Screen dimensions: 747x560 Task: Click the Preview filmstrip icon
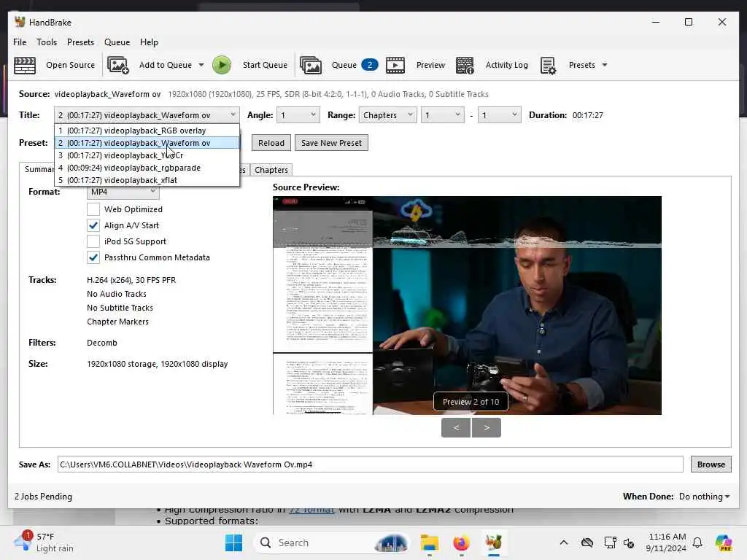tap(395, 65)
